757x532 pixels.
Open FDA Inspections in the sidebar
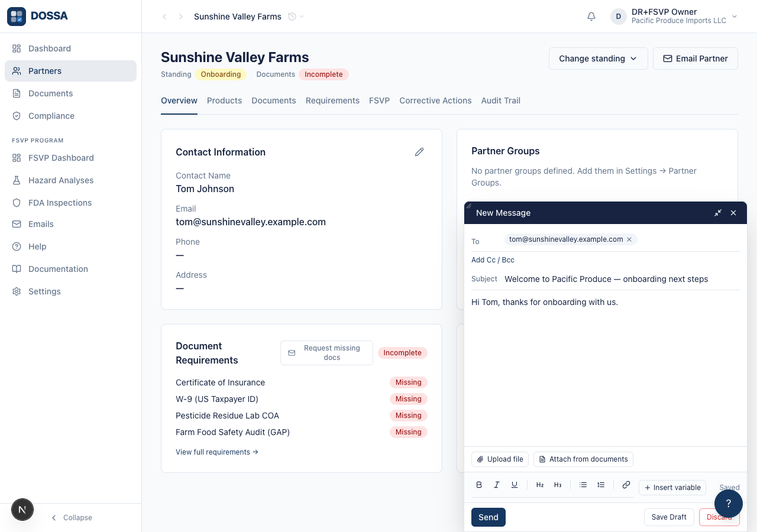[70, 203]
